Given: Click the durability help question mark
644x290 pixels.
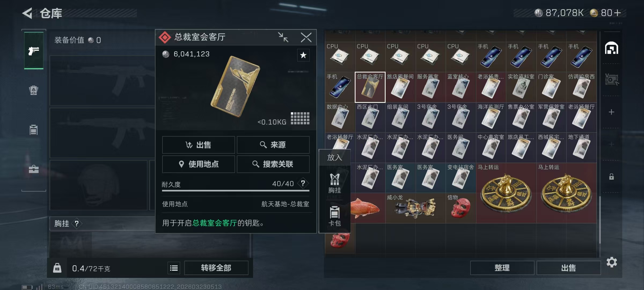Looking at the screenshot, I should point(303,183).
